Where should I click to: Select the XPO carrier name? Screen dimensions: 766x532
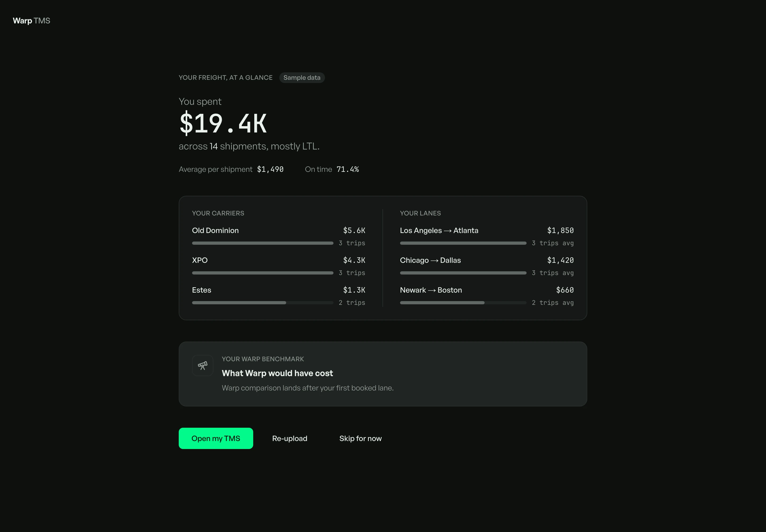coord(200,260)
